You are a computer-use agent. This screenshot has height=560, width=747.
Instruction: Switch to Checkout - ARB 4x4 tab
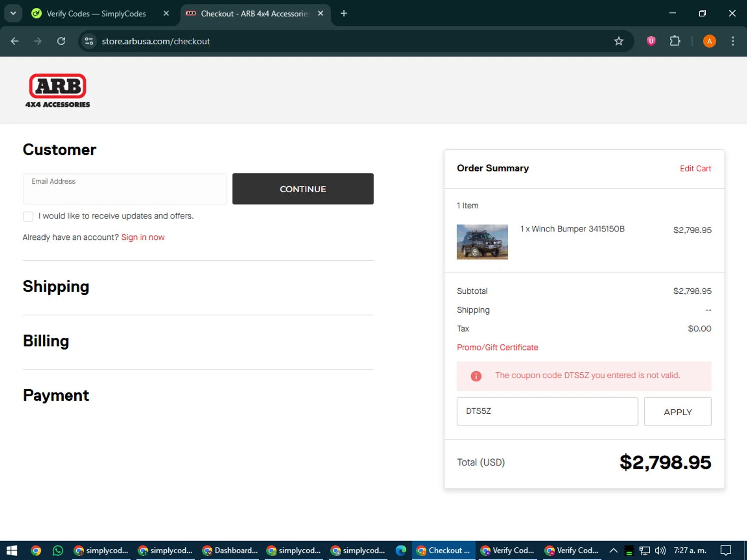coord(254,13)
